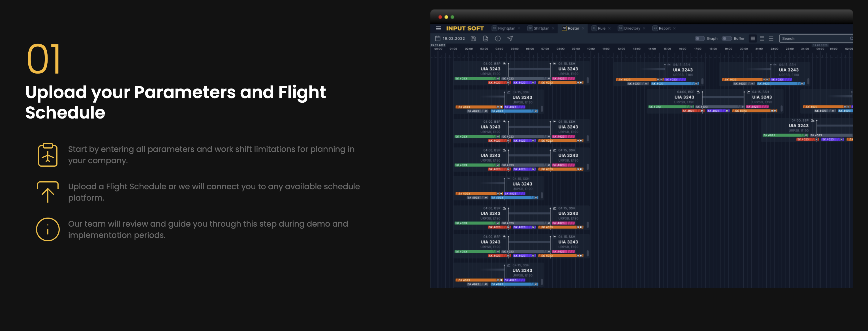
Task: Open the hamburger menu next to INPUT SOFT
Action: (438, 28)
